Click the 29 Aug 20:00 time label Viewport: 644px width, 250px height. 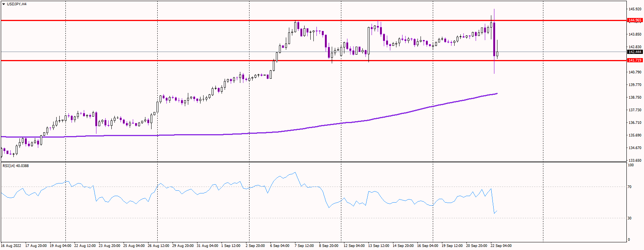click(x=183, y=246)
